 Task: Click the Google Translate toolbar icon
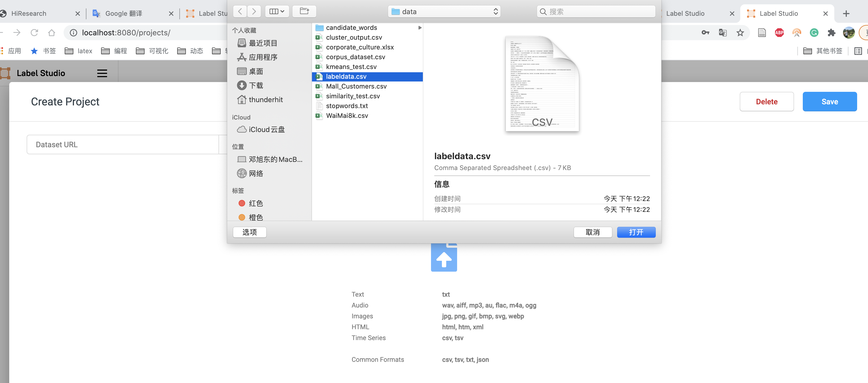point(722,33)
